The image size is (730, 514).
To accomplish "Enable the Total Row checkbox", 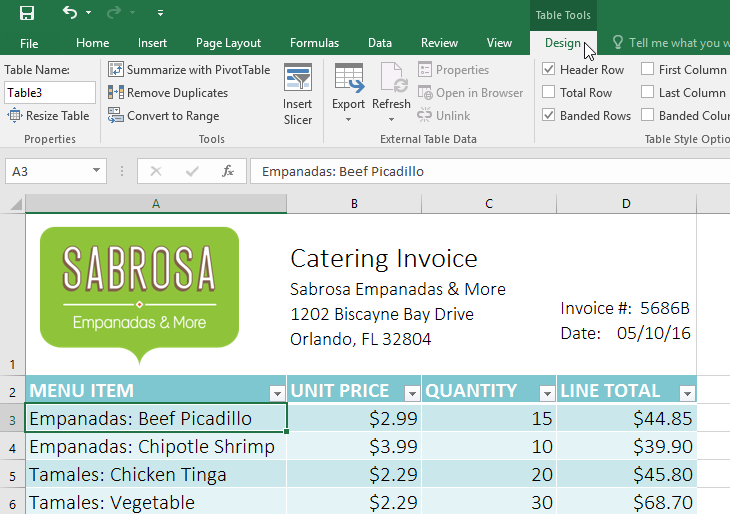I will point(548,93).
